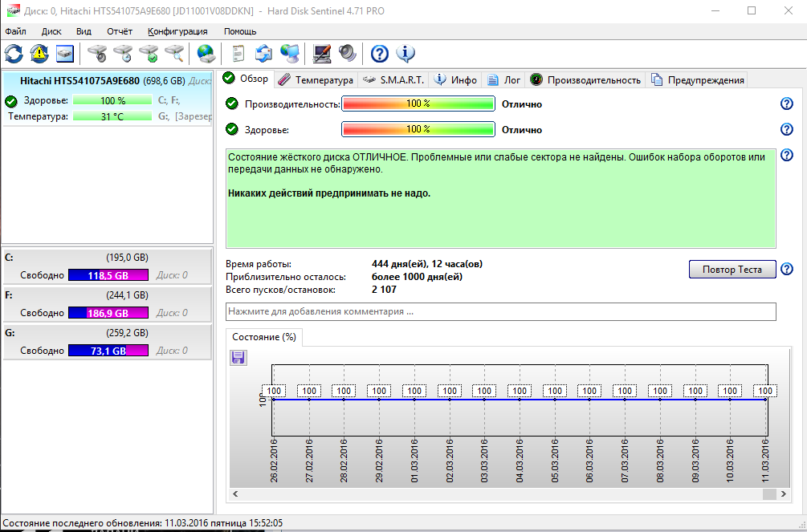The width and height of the screenshot is (807, 532).
Task: Click the start/stop count value '2 107'
Action: tap(384, 290)
